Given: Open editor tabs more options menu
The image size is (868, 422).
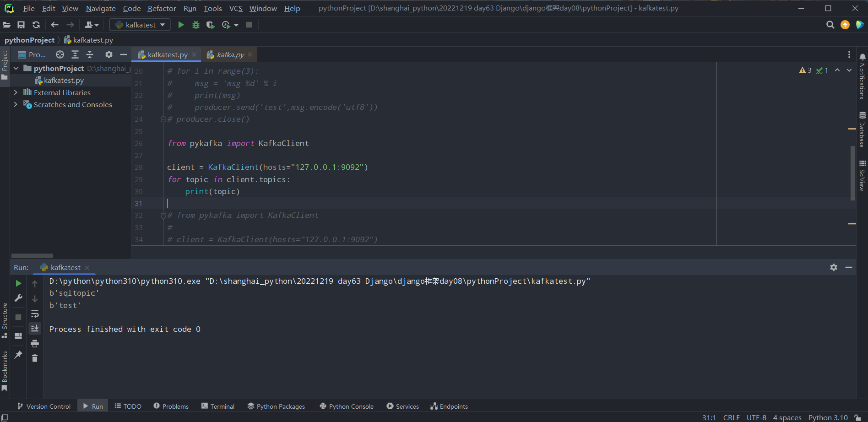Looking at the screenshot, I should click(x=849, y=54).
